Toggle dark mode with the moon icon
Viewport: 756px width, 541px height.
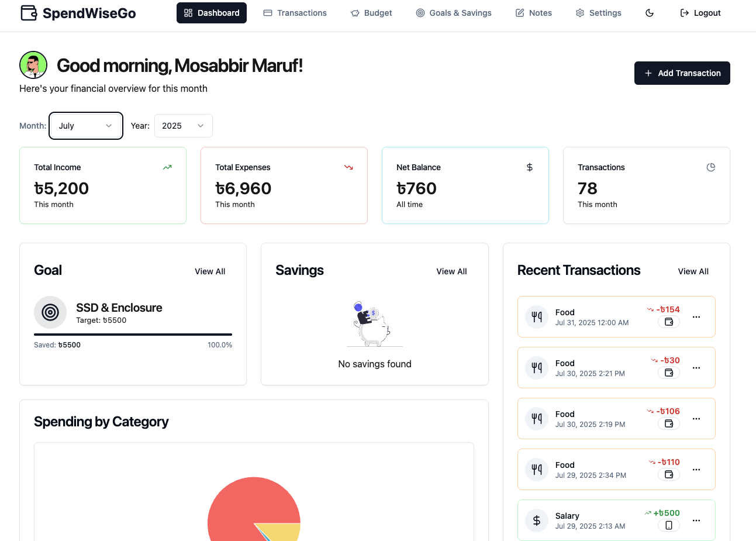(649, 12)
